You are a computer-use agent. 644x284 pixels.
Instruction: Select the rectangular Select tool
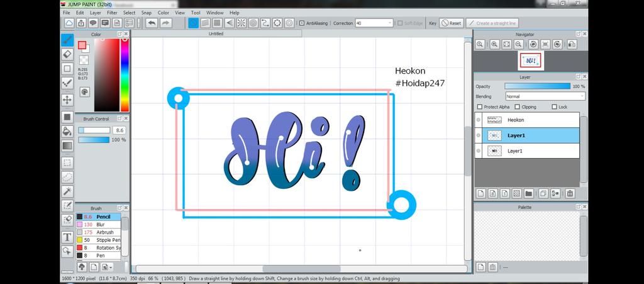67,162
